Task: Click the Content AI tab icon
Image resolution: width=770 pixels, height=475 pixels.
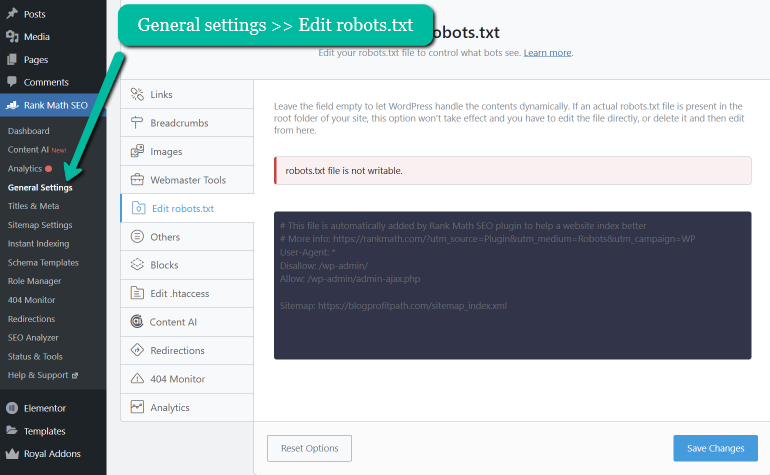Action: [137, 321]
